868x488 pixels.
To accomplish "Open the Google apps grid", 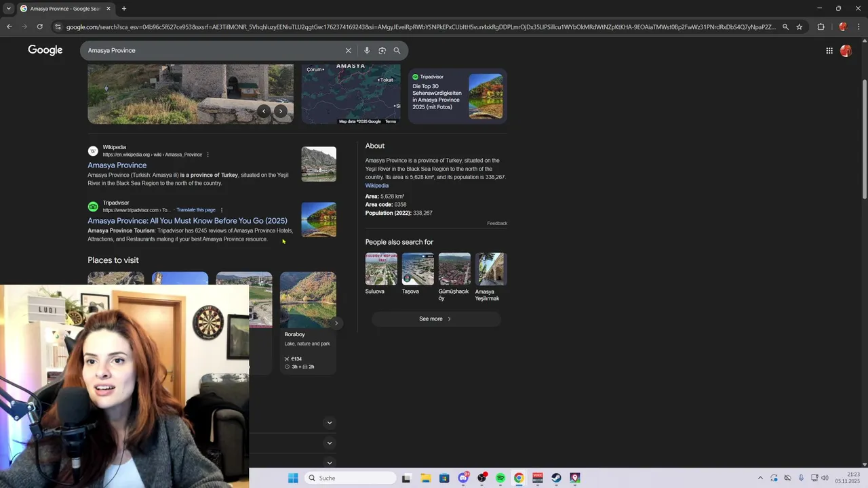I will click(x=829, y=50).
